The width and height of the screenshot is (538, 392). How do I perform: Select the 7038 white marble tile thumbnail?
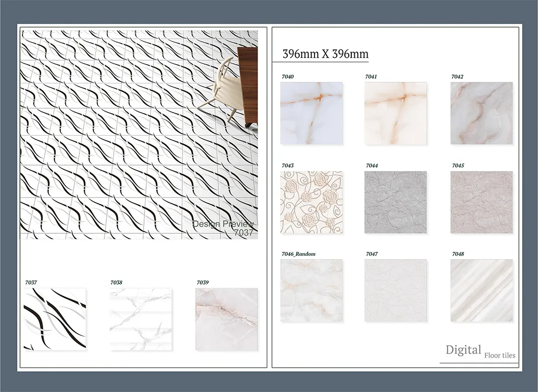click(140, 319)
